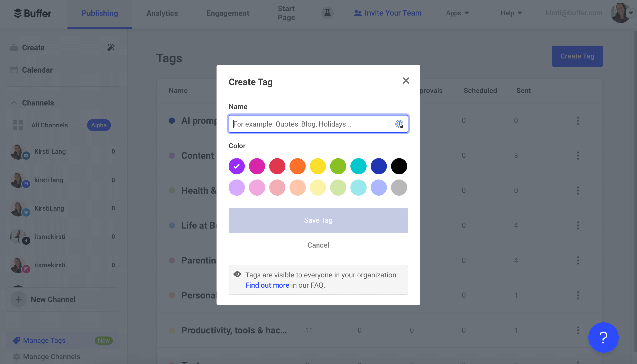Click the Lastpass autofill icon in Name field
Screen dimensions: 637x364
pyautogui.click(x=399, y=124)
